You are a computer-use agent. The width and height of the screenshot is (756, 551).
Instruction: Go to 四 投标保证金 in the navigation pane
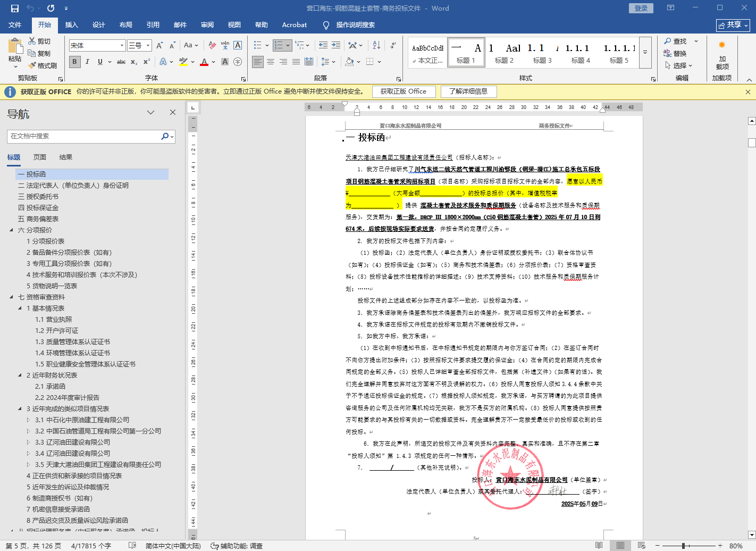coord(38,208)
